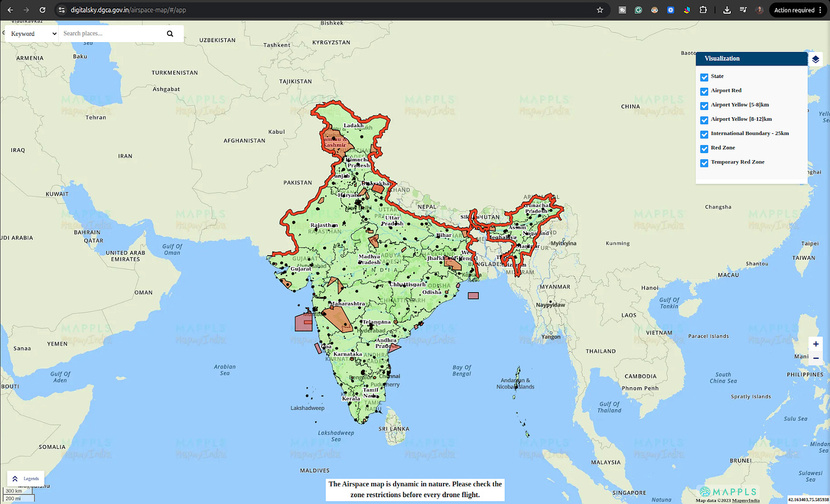
Task: Open the media controls icon
Action: click(743, 10)
